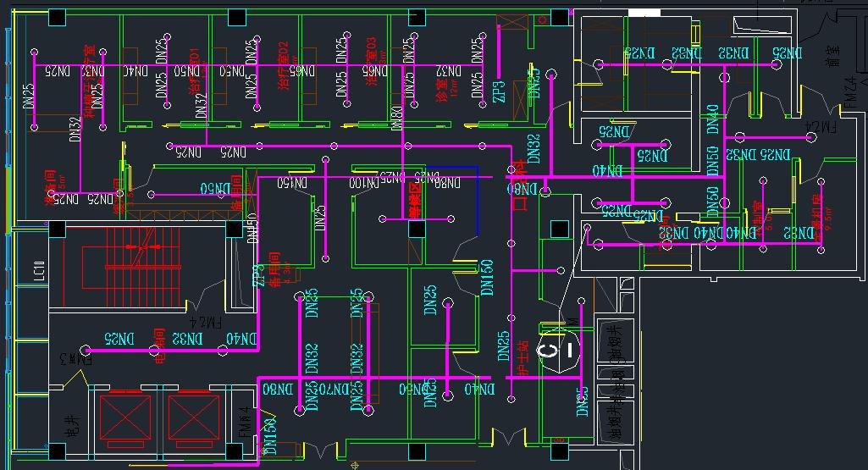Select the red 电梯间 label
This screenshot has width=868, height=470.
click(159, 347)
